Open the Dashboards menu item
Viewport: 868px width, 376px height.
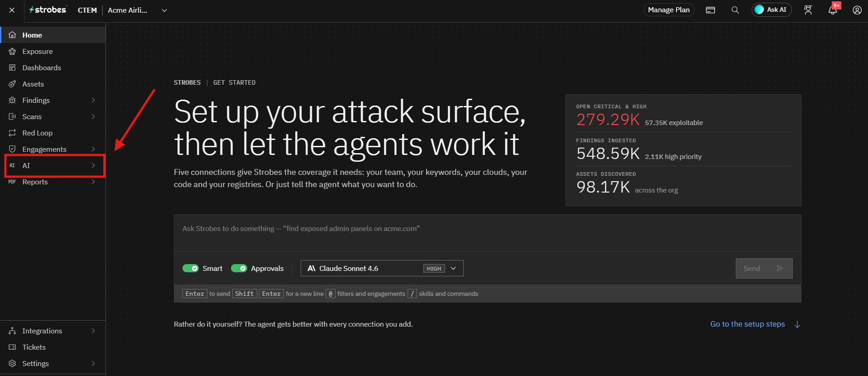point(53,67)
